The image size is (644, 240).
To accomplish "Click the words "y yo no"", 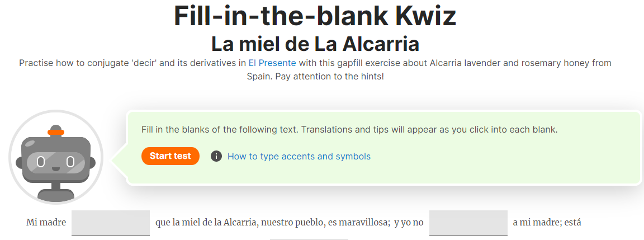I will point(409,223).
